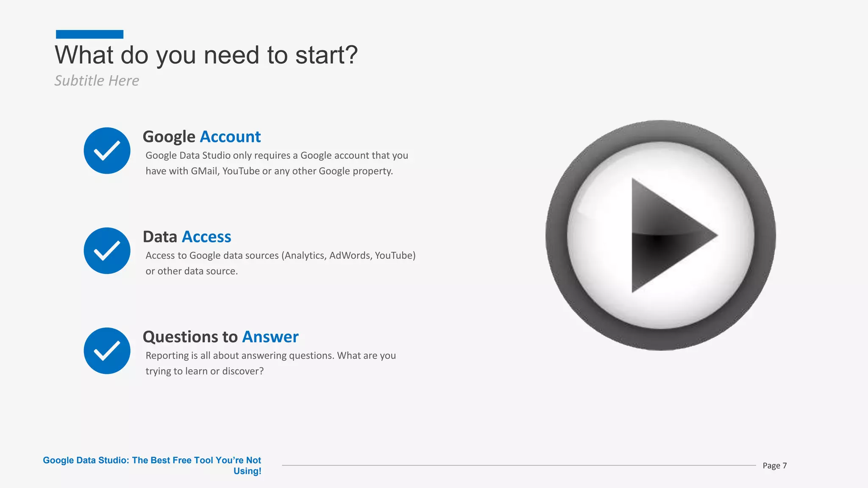Click the 'Data Access' heading
Screen dimensions: 868x488
click(187, 237)
